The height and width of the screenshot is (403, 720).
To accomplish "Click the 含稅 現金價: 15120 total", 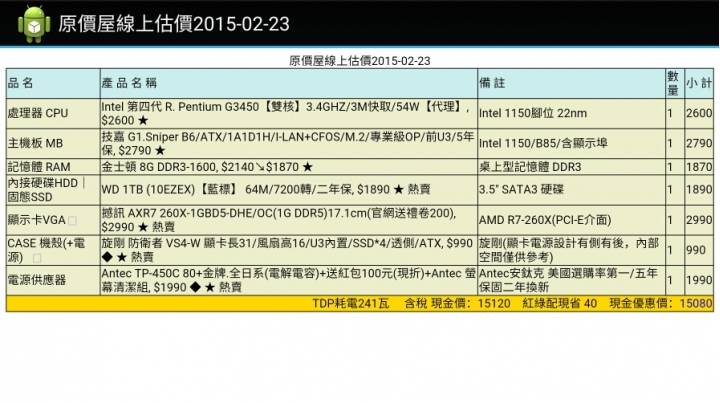I will tap(457, 303).
